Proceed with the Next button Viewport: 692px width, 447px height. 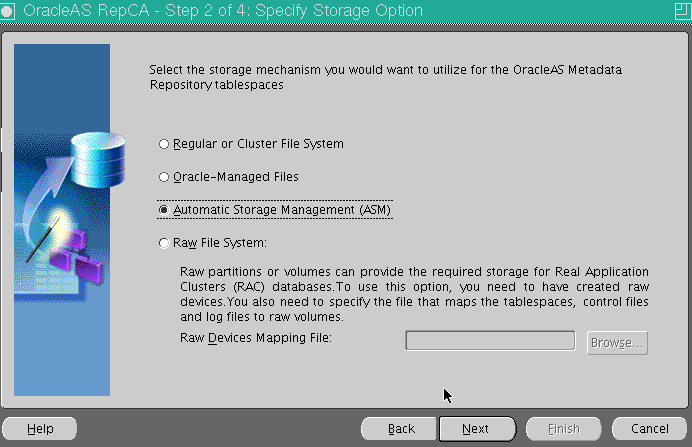(477, 428)
